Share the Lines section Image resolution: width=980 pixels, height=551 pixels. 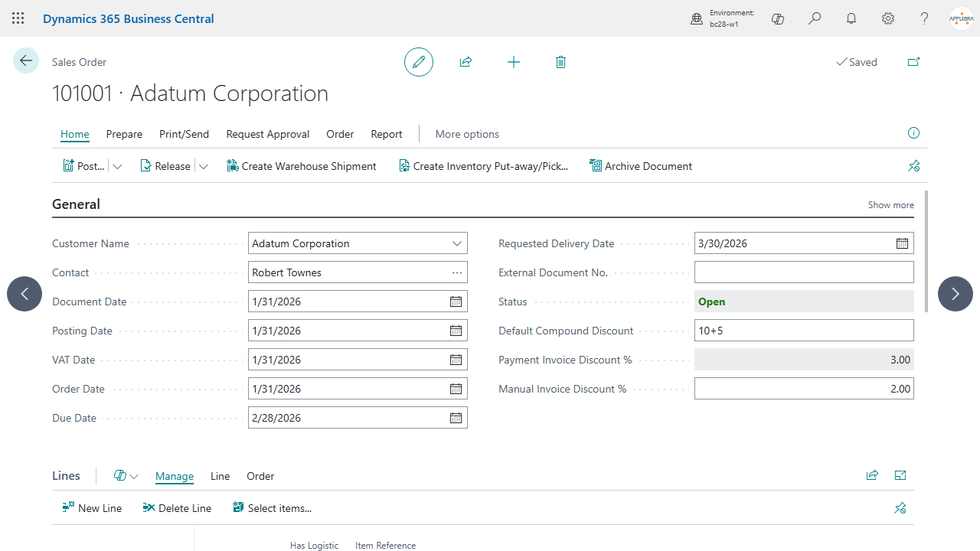[872, 475]
